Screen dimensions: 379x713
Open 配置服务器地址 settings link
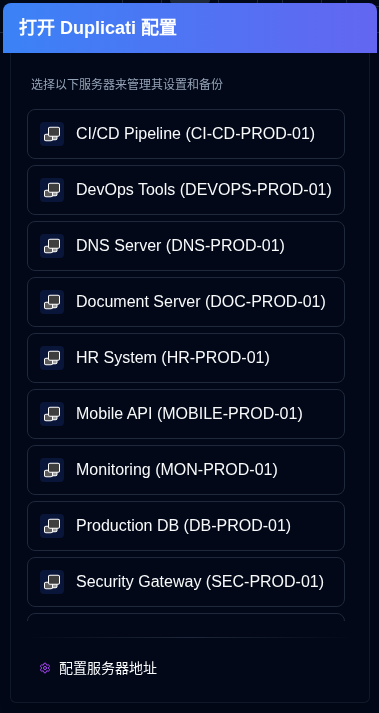[x=98, y=668]
